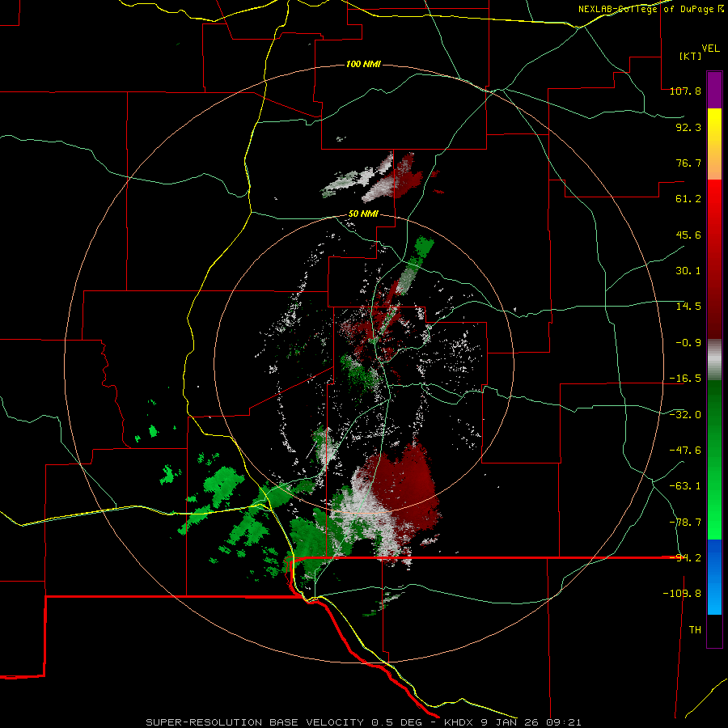Click the 100 NMI range ring label
Image resolution: width=728 pixels, height=728 pixels.
click(x=363, y=64)
